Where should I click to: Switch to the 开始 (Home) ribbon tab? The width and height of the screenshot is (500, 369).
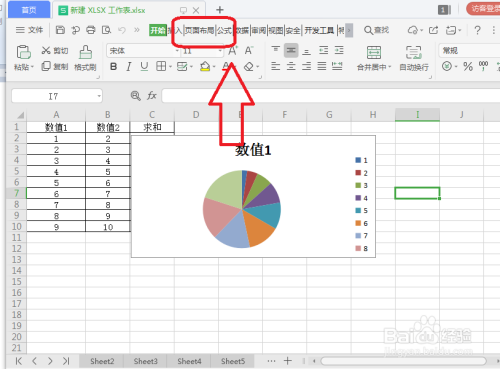pos(158,30)
